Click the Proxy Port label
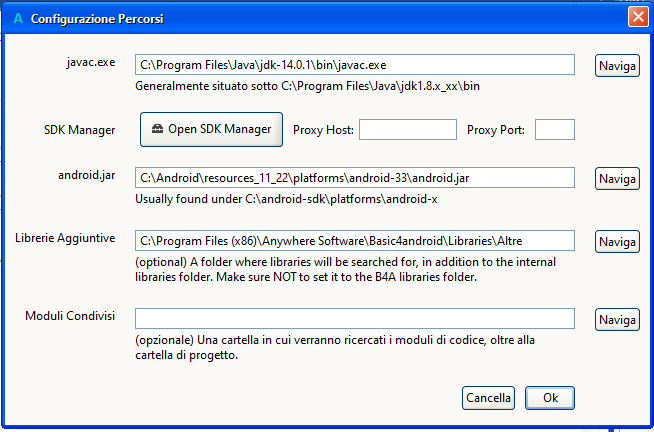This screenshot has height=432, width=654. (497, 129)
